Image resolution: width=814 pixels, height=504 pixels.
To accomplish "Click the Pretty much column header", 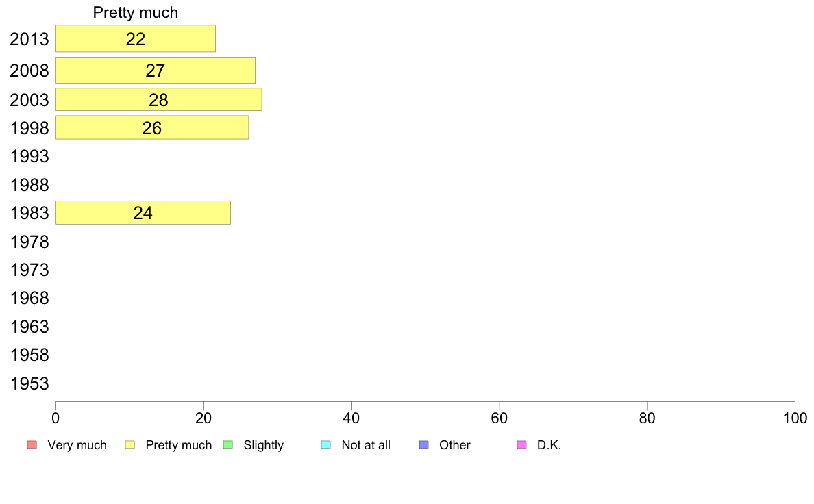I will click(x=136, y=12).
